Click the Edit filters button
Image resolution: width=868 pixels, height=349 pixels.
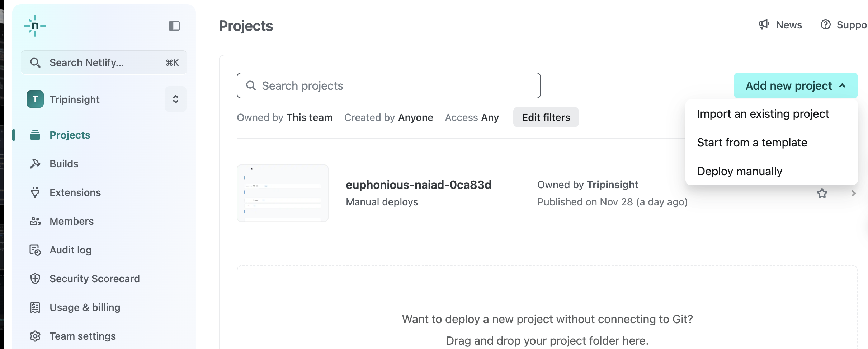(x=546, y=117)
